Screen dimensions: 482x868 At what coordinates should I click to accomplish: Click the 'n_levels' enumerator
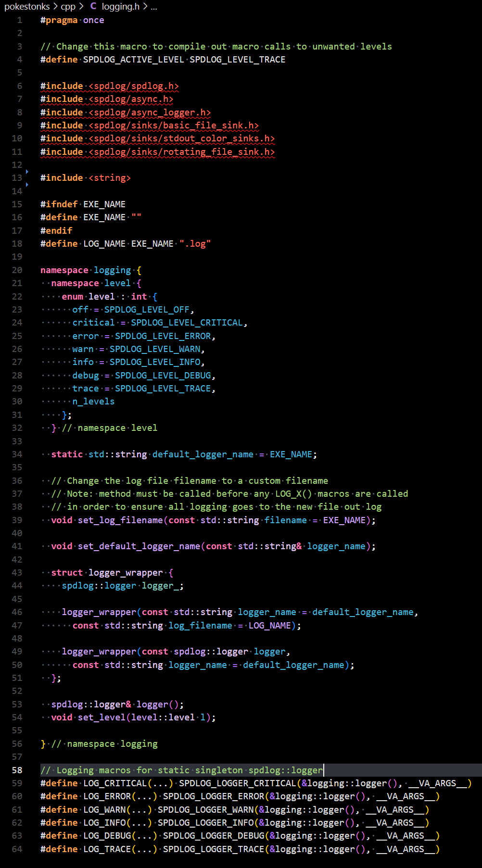[94, 402]
